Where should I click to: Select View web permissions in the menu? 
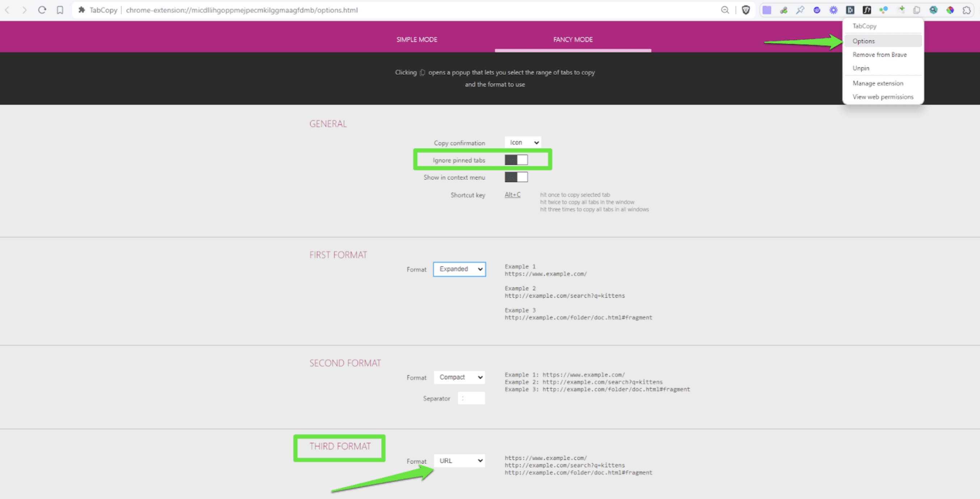point(883,97)
